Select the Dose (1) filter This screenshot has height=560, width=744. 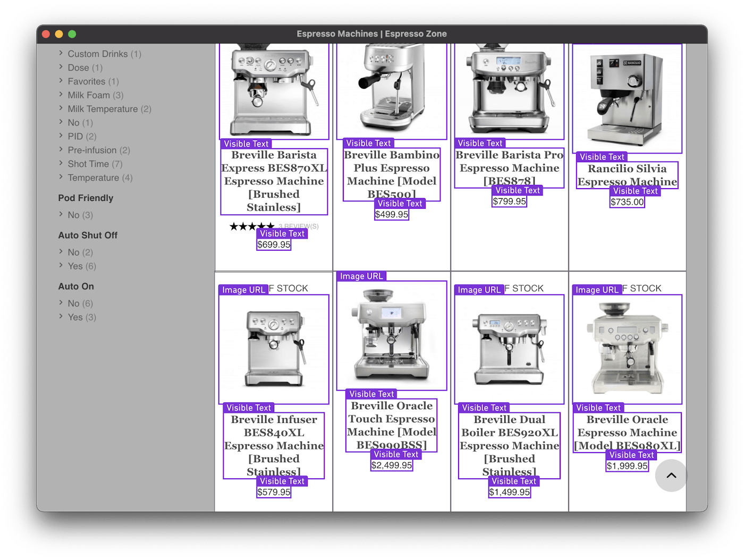pyautogui.click(x=85, y=67)
